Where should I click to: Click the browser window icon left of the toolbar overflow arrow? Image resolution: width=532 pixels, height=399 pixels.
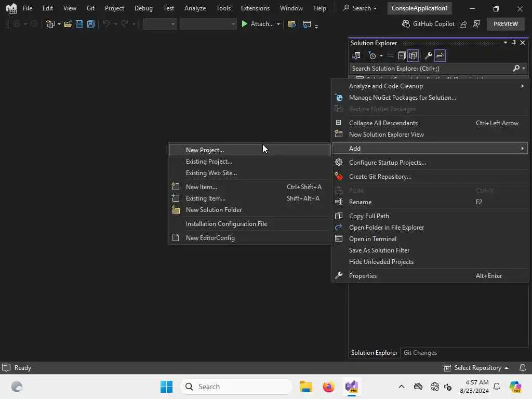pyautogui.click(x=307, y=24)
